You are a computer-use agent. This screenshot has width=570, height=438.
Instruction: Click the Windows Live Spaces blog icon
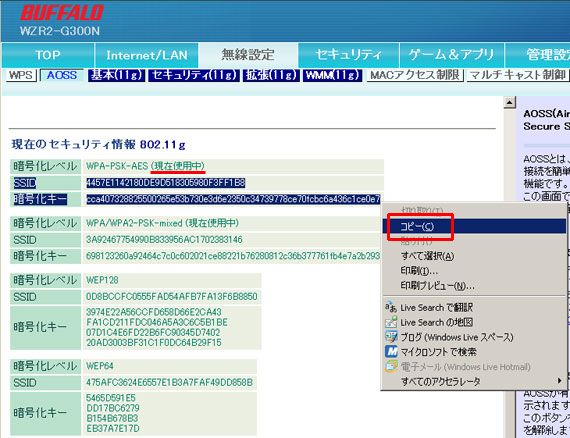point(391,337)
